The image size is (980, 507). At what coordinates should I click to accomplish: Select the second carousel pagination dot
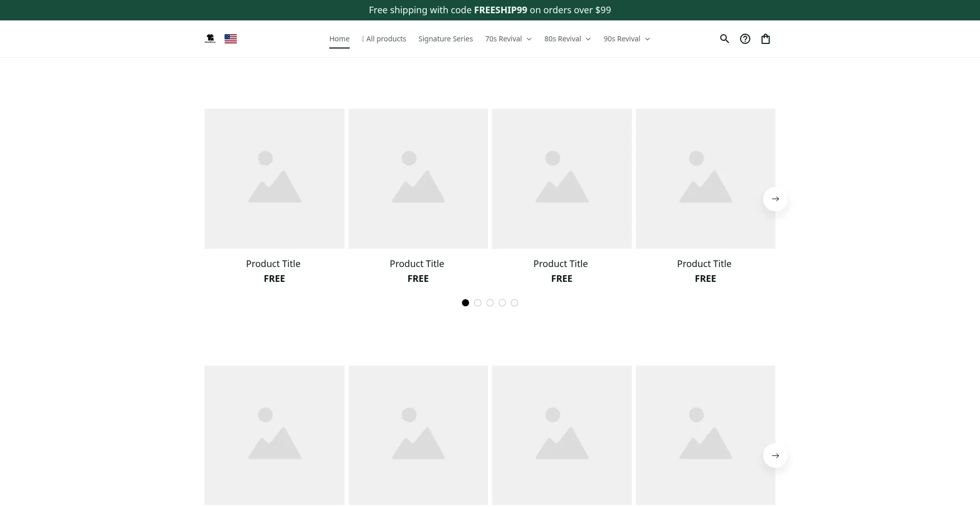(478, 303)
